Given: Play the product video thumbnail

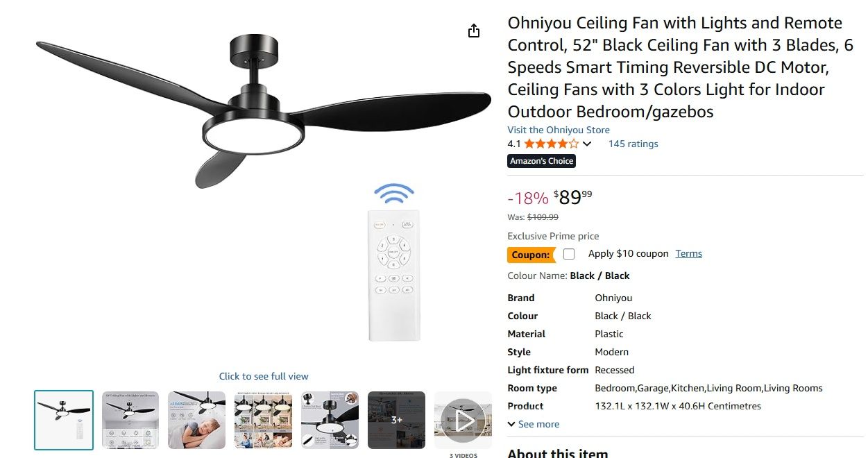Looking at the screenshot, I should (x=463, y=420).
